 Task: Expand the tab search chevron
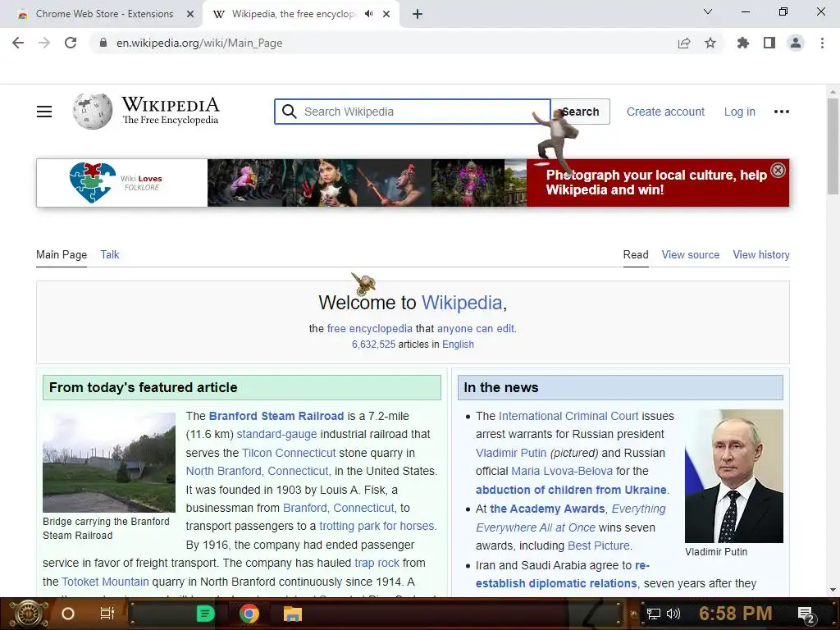tap(708, 11)
